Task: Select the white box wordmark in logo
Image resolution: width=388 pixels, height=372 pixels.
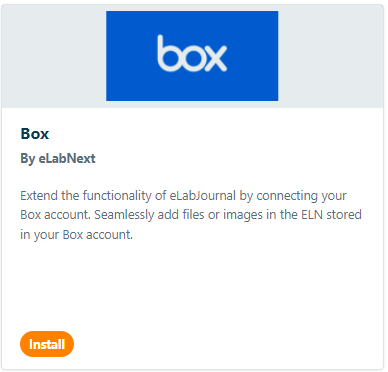Action: point(192,53)
